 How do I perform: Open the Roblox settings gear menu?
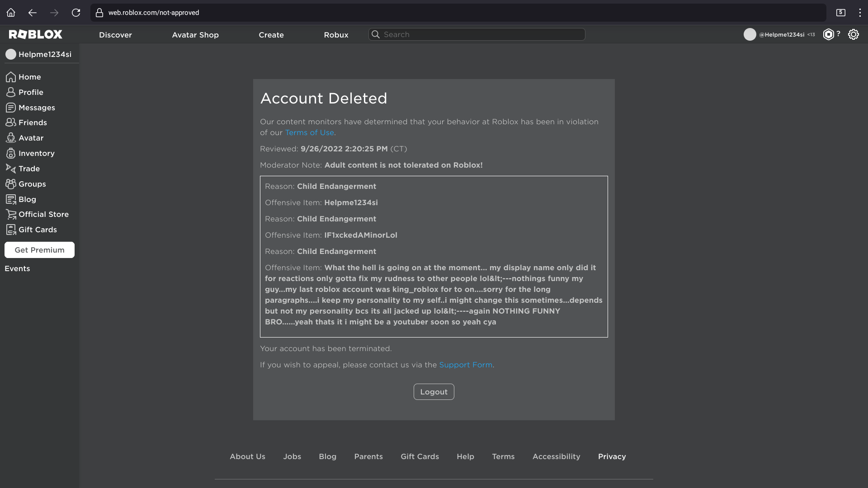point(854,34)
